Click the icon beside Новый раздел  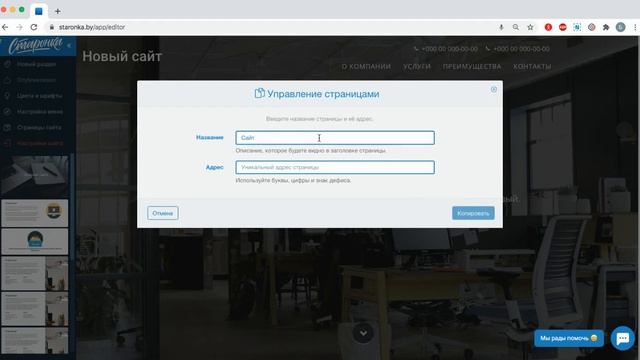pos(7,64)
